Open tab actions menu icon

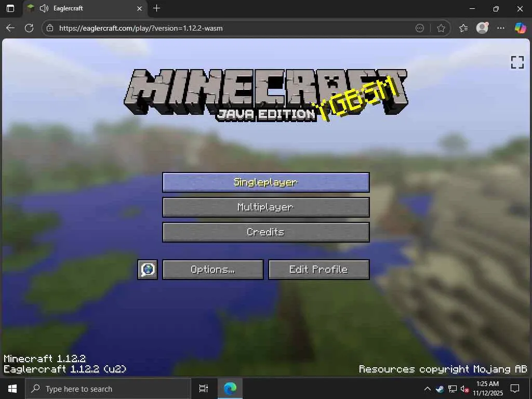(10, 8)
